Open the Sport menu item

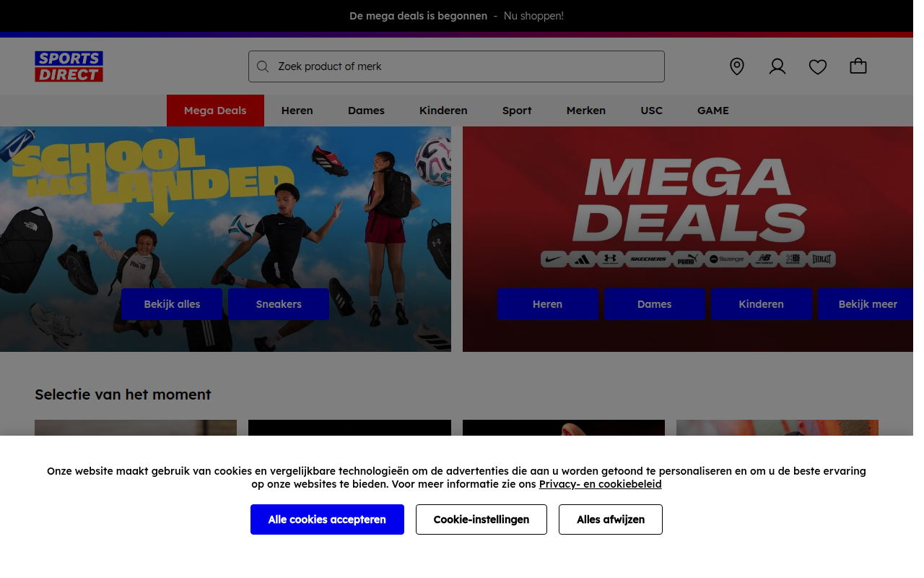point(517,111)
